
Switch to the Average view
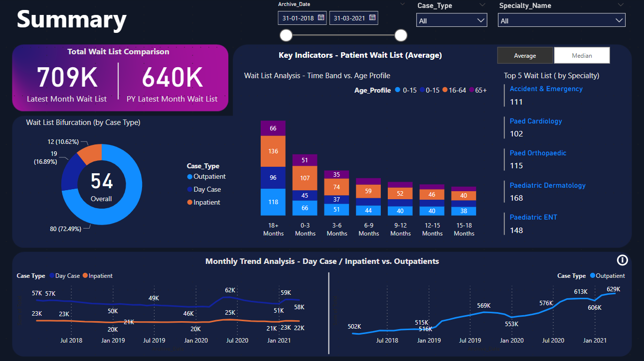click(525, 55)
